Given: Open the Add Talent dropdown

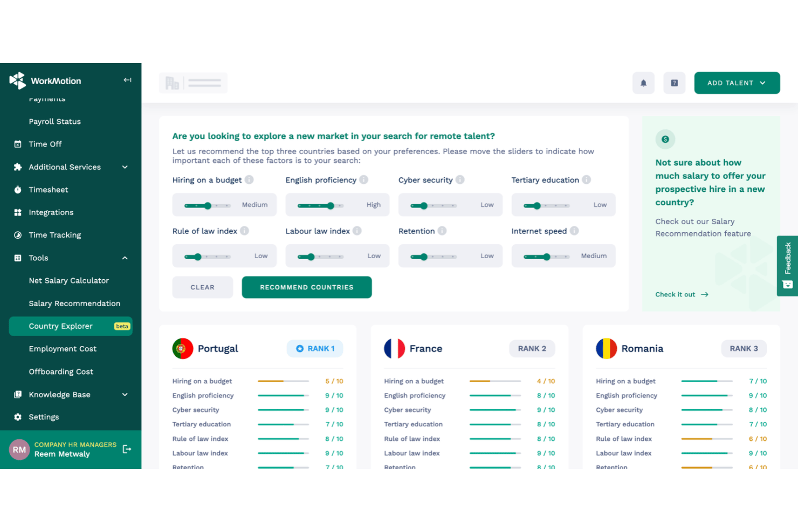Looking at the screenshot, I should pos(737,83).
